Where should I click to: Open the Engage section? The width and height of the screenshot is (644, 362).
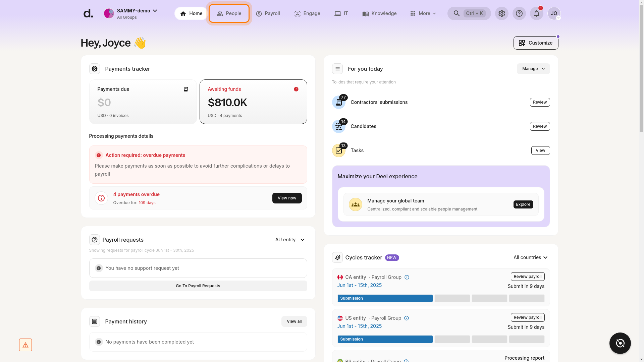point(307,13)
